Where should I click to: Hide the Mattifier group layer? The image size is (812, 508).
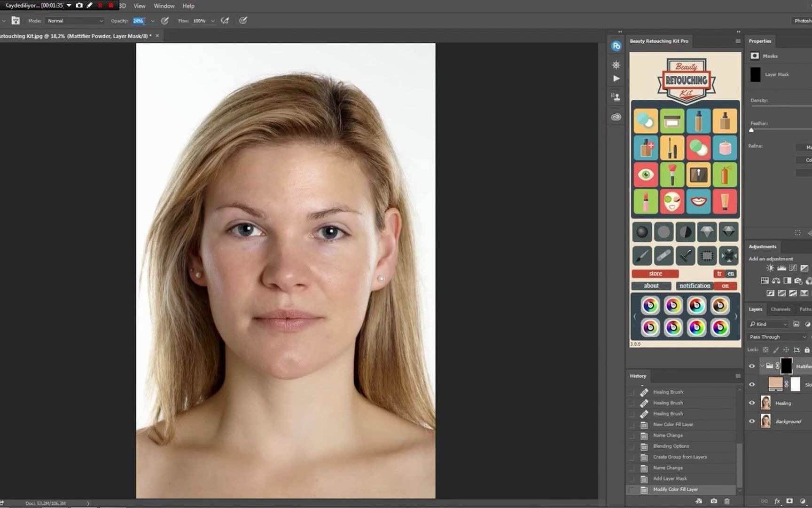pos(752,365)
